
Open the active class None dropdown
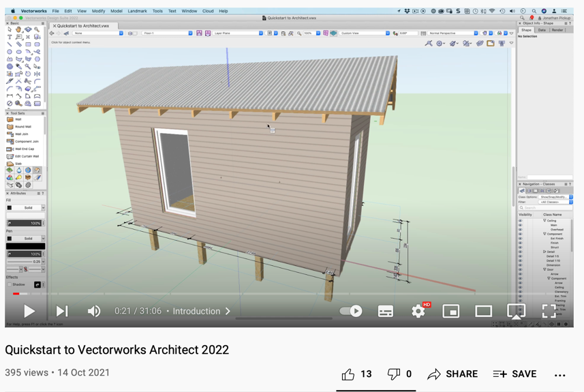click(98, 33)
